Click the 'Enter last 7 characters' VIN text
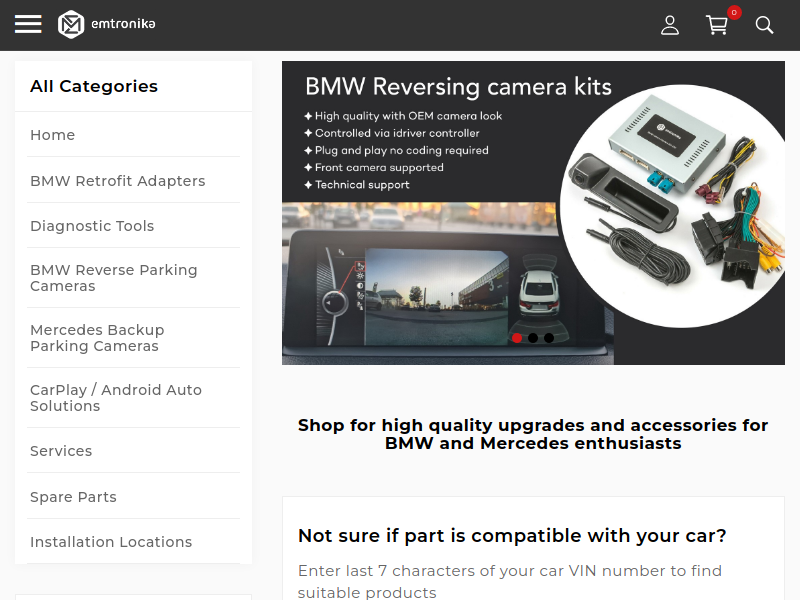Screen dimensions: 800x600 510,582
